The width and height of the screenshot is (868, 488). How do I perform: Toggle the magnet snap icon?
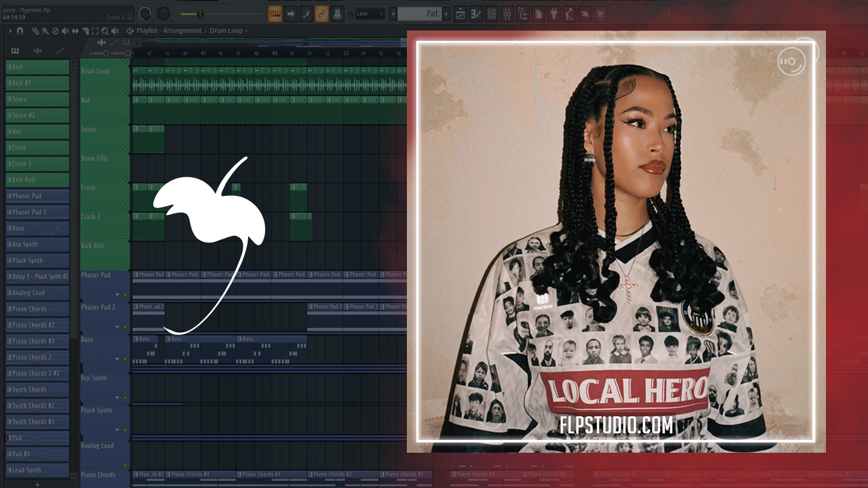pos(20,30)
